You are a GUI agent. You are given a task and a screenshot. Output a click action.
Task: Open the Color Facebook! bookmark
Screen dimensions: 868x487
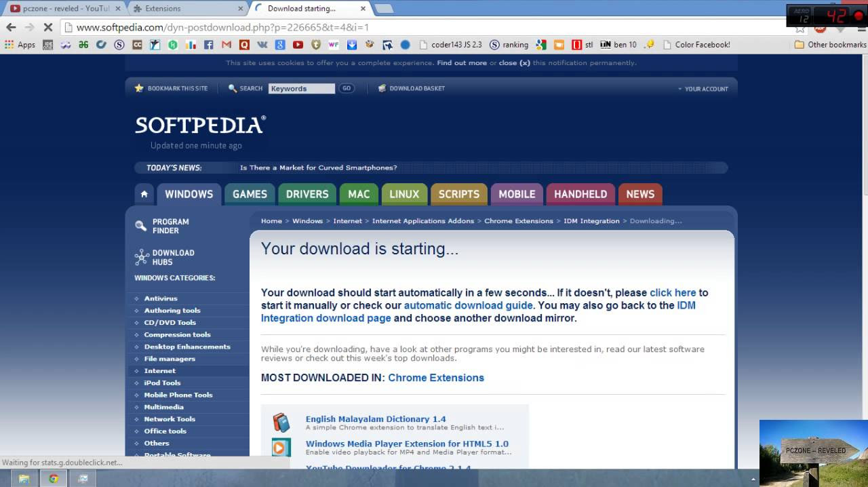tap(696, 45)
